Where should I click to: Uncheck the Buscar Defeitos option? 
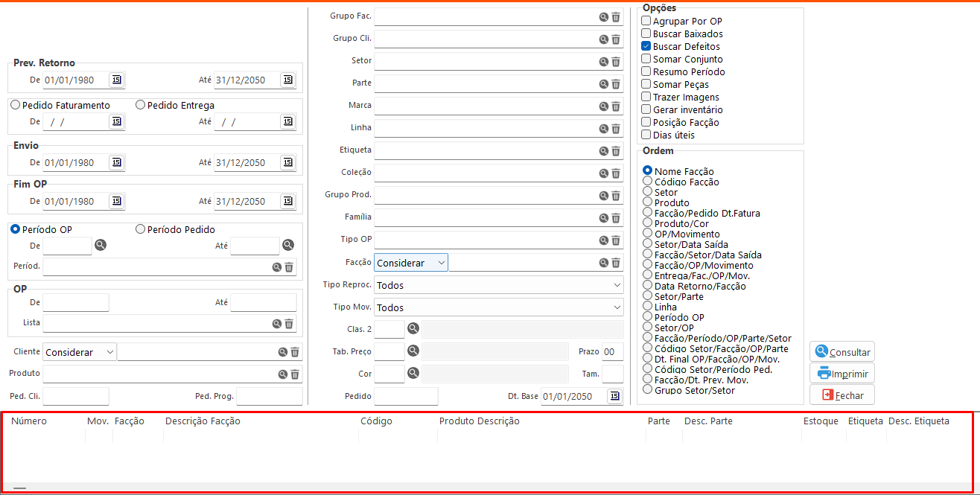(646, 46)
